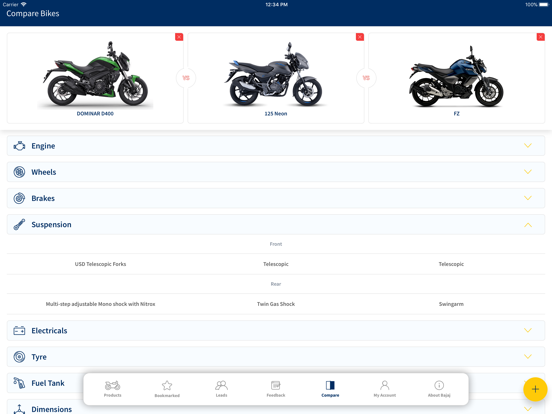Open the My Account tab
The height and width of the screenshot is (414, 552).
pyautogui.click(x=385, y=389)
